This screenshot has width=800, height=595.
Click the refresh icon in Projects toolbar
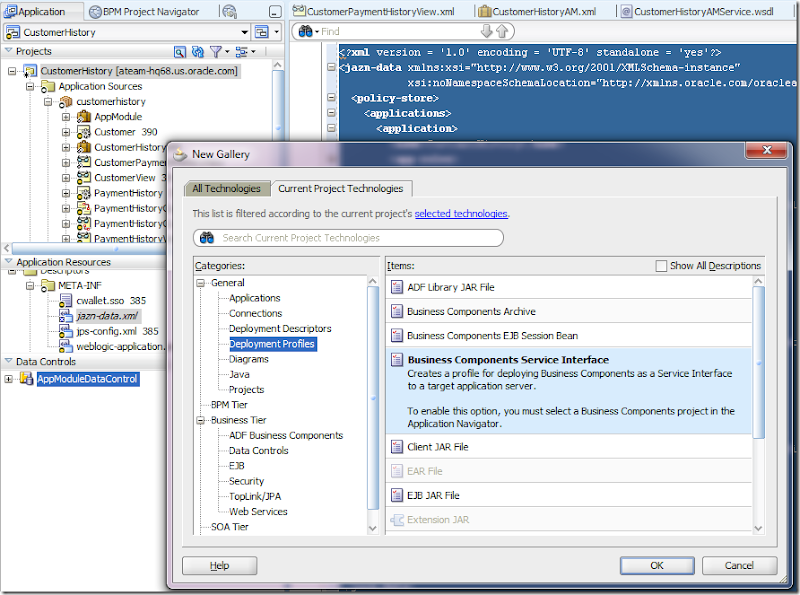[x=198, y=51]
